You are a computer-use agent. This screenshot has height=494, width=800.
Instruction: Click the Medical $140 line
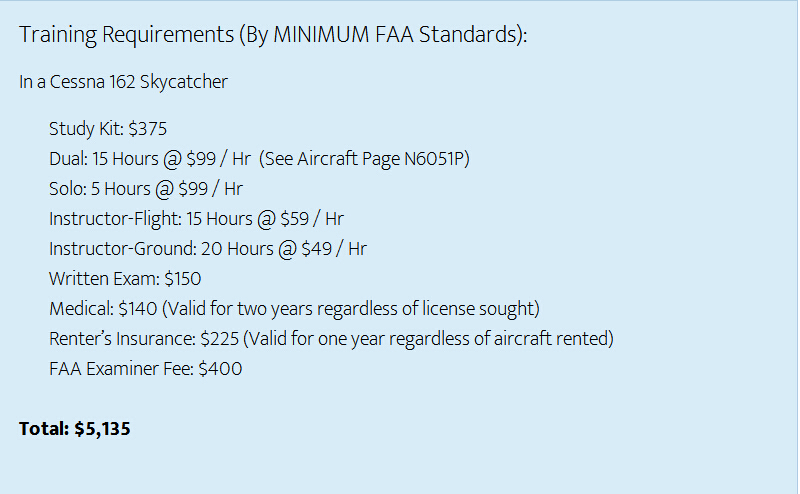(x=294, y=309)
